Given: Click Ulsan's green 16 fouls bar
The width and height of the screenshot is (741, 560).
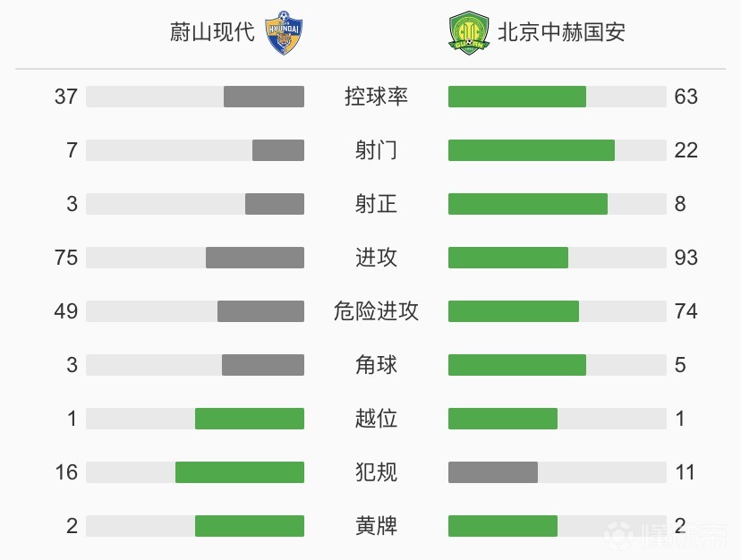Looking at the screenshot, I should tap(240, 472).
